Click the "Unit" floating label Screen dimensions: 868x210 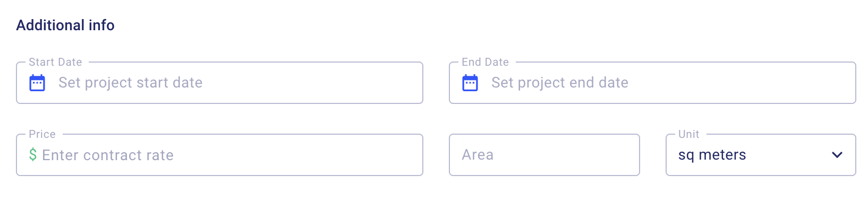pos(688,134)
